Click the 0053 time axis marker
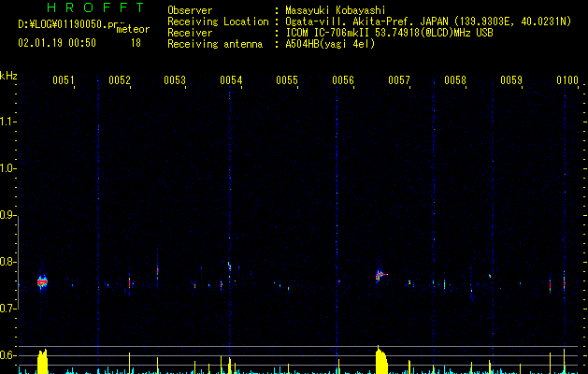The image size is (588, 374). pos(175,80)
